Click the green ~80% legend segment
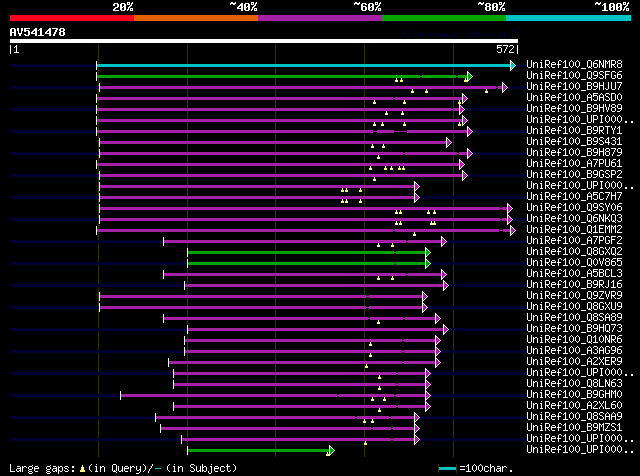The width and height of the screenshot is (640, 476). click(444, 18)
